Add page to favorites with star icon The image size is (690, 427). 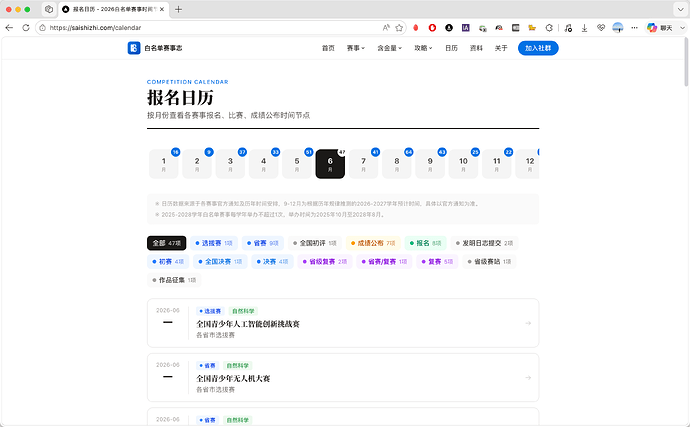399,28
